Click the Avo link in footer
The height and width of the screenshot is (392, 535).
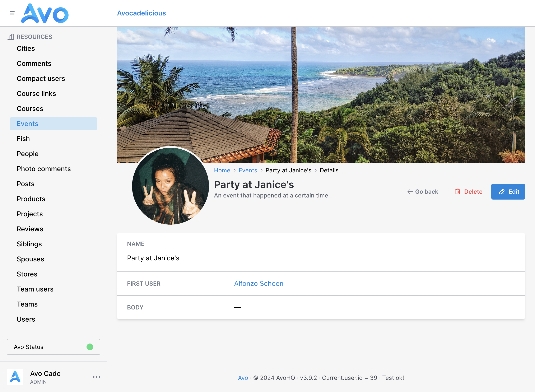(x=243, y=378)
